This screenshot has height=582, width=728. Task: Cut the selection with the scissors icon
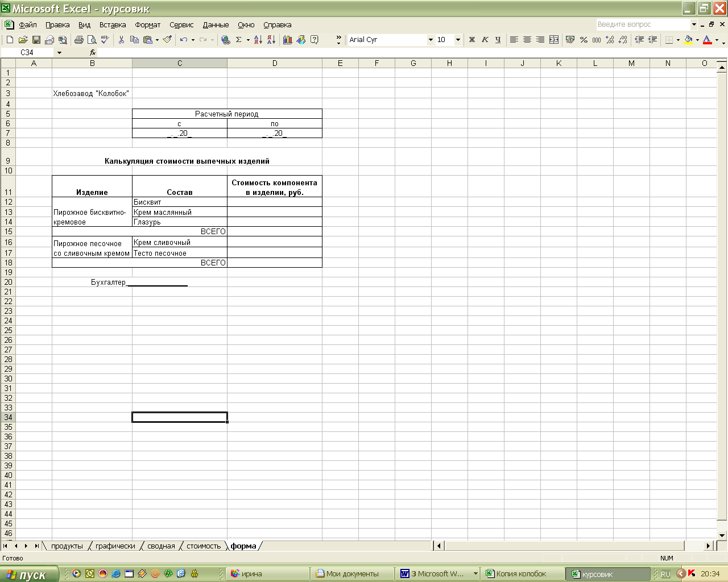coord(121,40)
